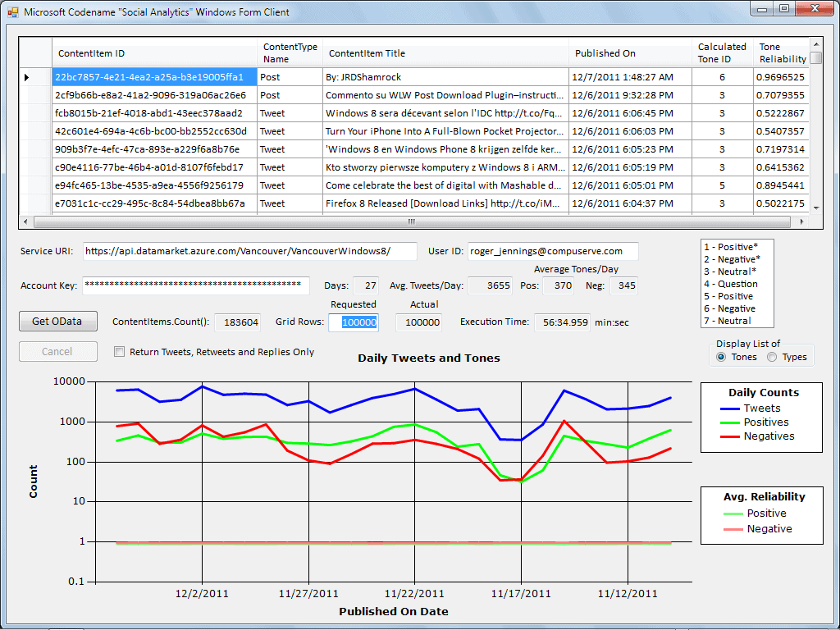Select cell c90e4116-77be-46b4-a01d-8107f6febd17
This screenshot has width=840, height=630.
[x=154, y=167]
